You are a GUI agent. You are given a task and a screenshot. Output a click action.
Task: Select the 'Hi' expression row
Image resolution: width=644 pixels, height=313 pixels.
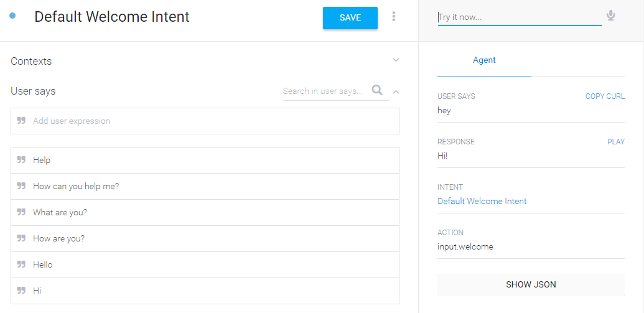coord(205,291)
